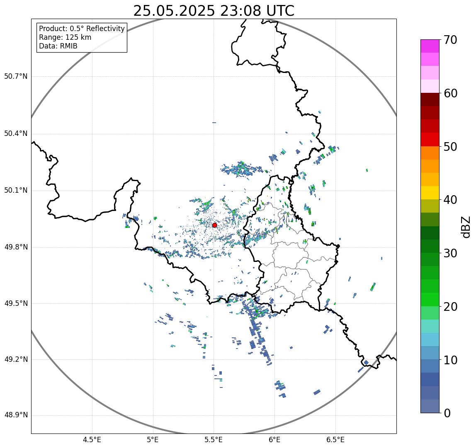The width and height of the screenshot is (476, 448).
Task: Click the colorbar tick label 40
Action: point(450,200)
